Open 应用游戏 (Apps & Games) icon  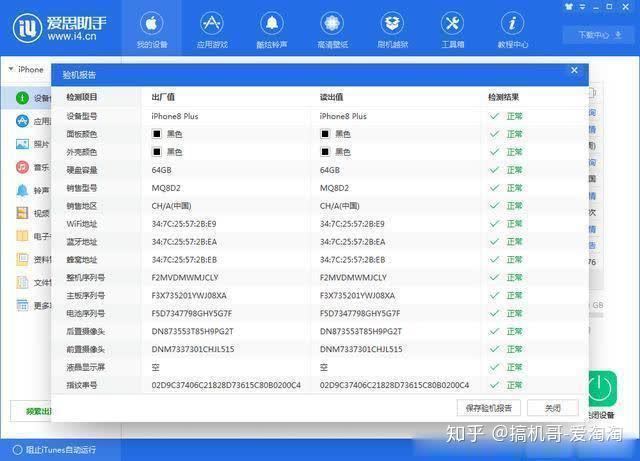212,23
